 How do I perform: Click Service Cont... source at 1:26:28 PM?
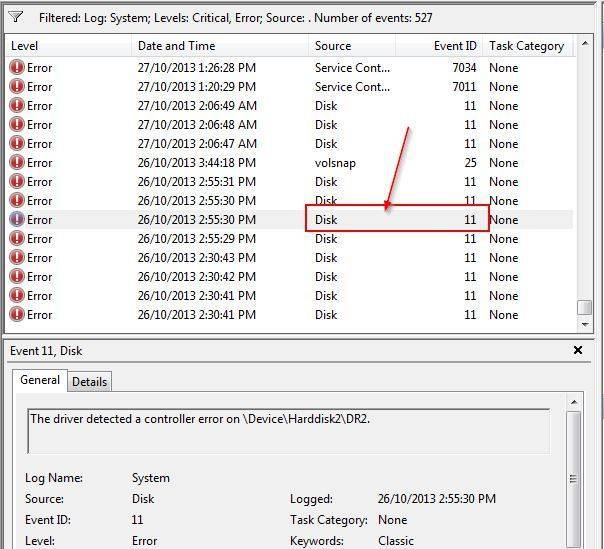coord(352,68)
